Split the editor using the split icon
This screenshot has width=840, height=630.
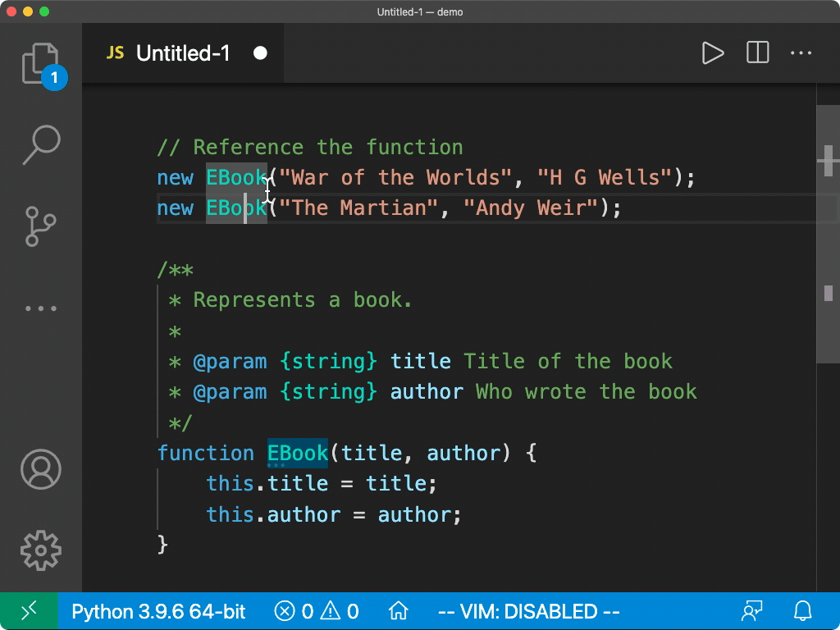[x=756, y=52]
